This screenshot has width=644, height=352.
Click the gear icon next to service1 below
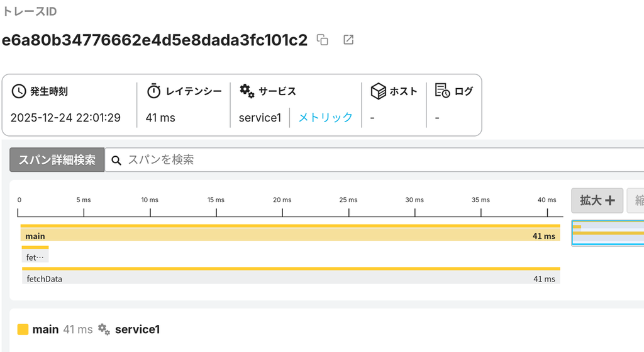coord(104,329)
